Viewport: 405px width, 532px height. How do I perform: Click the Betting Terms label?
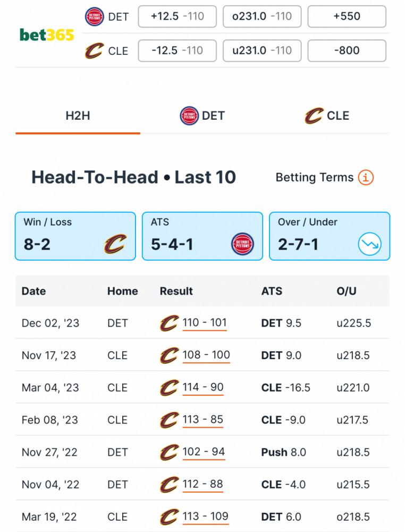point(315,178)
